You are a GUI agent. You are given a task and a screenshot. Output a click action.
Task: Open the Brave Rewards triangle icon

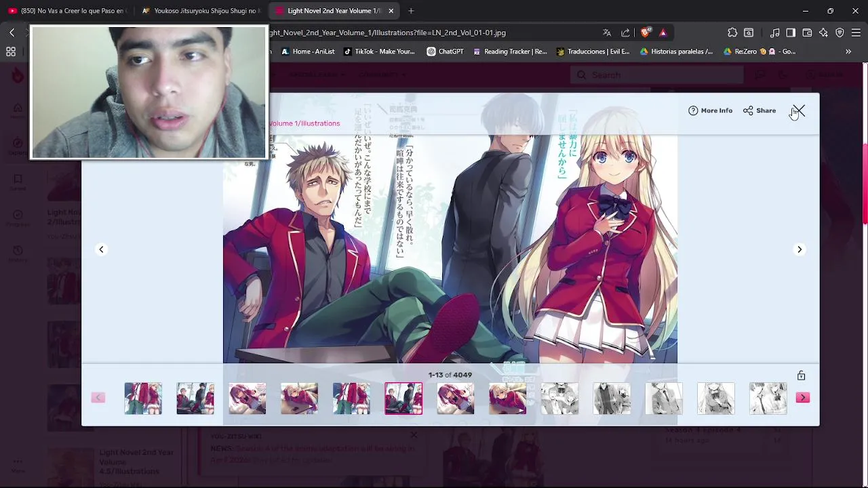click(x=663, y=33)
